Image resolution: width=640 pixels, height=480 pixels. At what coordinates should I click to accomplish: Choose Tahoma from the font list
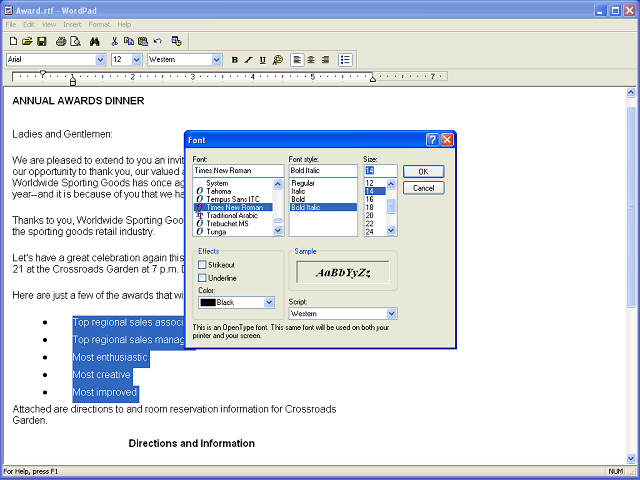(x=220, y=191)
